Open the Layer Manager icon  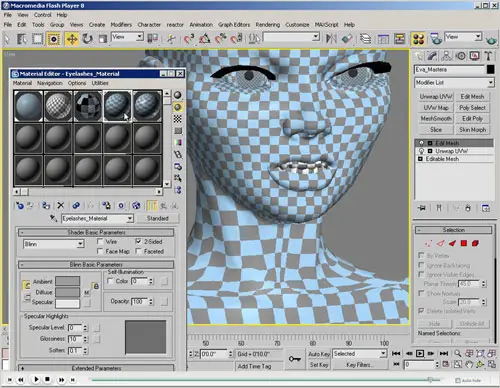[366, 39]
